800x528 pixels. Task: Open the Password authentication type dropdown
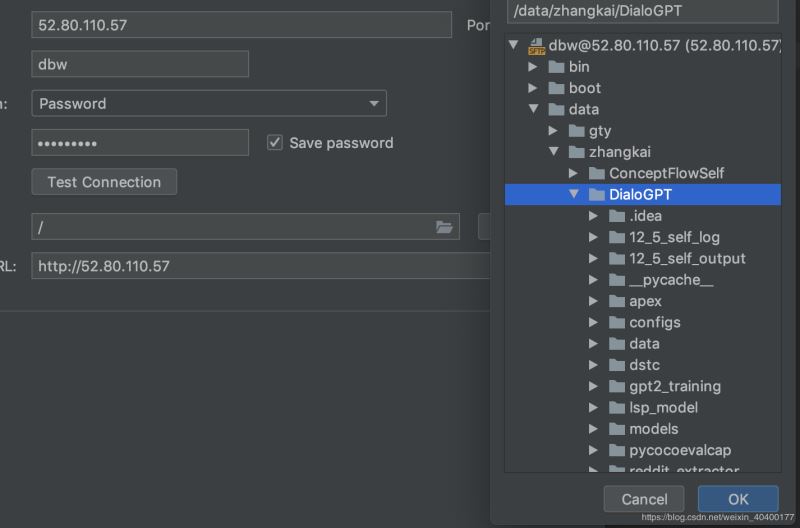click(x=209, y=103)
